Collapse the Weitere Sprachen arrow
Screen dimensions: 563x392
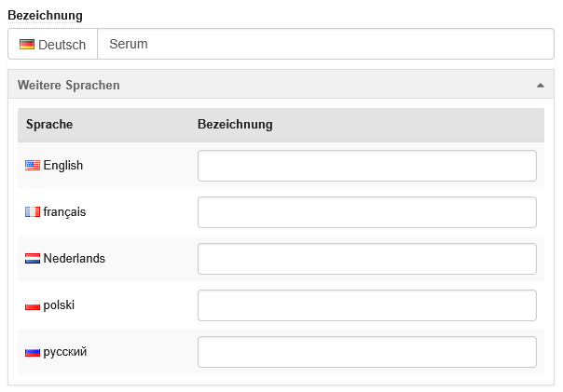click(541, 85)
